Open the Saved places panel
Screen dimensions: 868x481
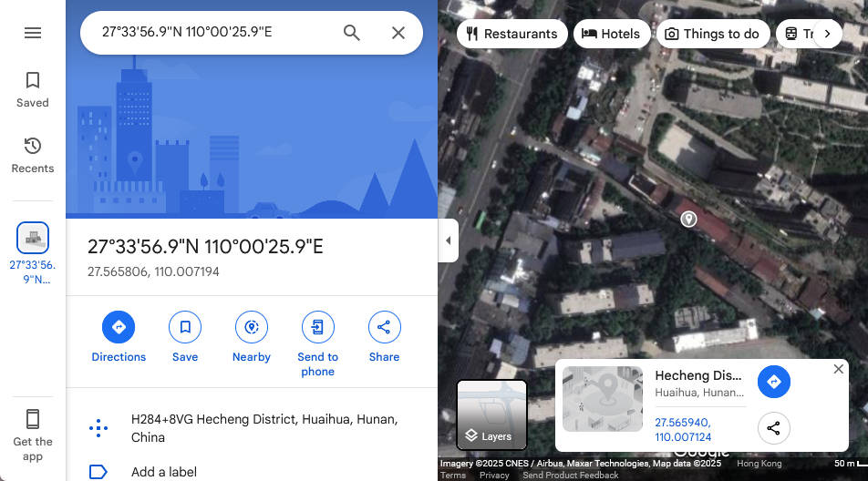point(33,89)
